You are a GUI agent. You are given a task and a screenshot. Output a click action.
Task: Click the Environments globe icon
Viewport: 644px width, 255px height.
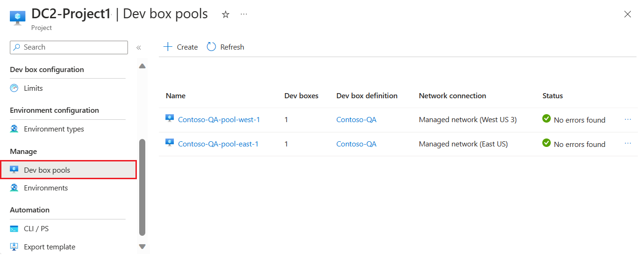pyautogui.click(x=14, y=188)
